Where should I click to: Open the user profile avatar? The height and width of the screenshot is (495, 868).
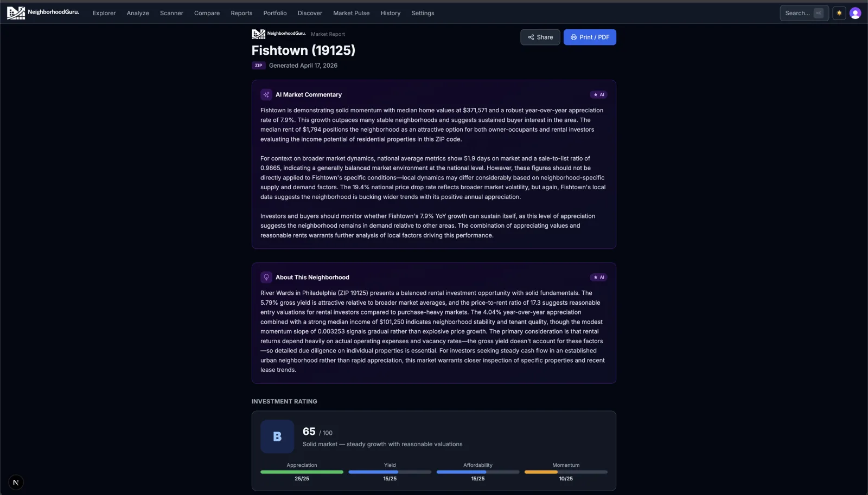click(855, 12)
